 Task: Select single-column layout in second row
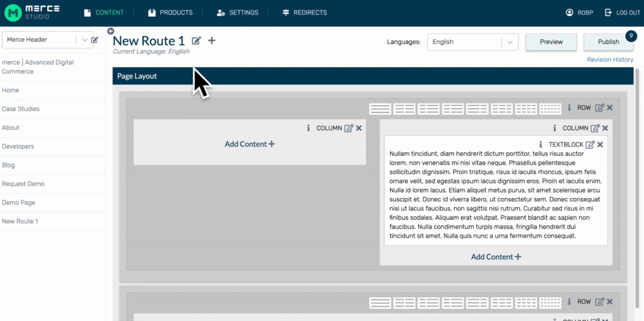tap(380, 302)
